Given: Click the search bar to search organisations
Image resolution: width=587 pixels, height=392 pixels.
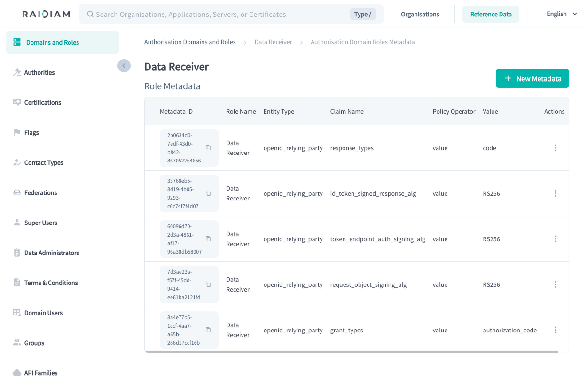Looking at the screenshot, I should point(211,14).
